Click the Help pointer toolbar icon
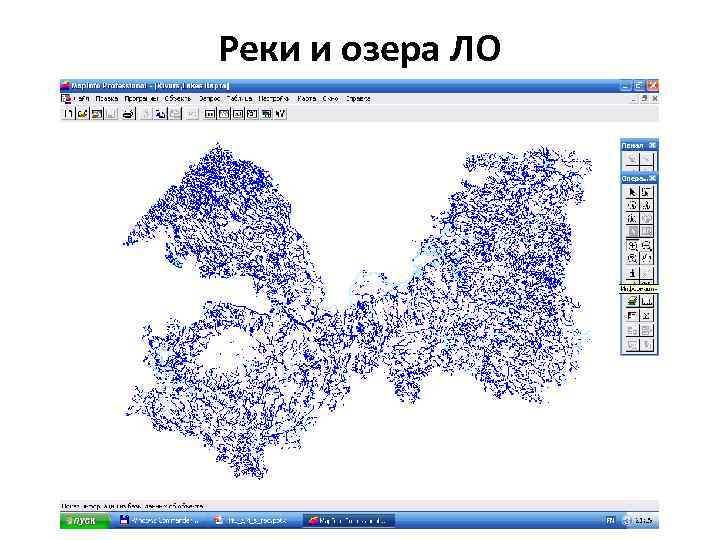Screen dimensions: 720x540 [x=281, y=113]
